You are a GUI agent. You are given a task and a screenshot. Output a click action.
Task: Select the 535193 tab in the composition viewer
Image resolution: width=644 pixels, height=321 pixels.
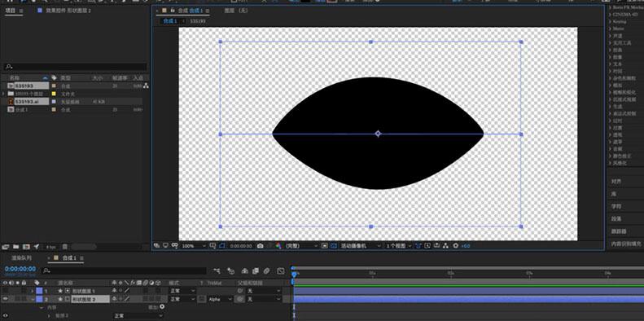point(198,21)
